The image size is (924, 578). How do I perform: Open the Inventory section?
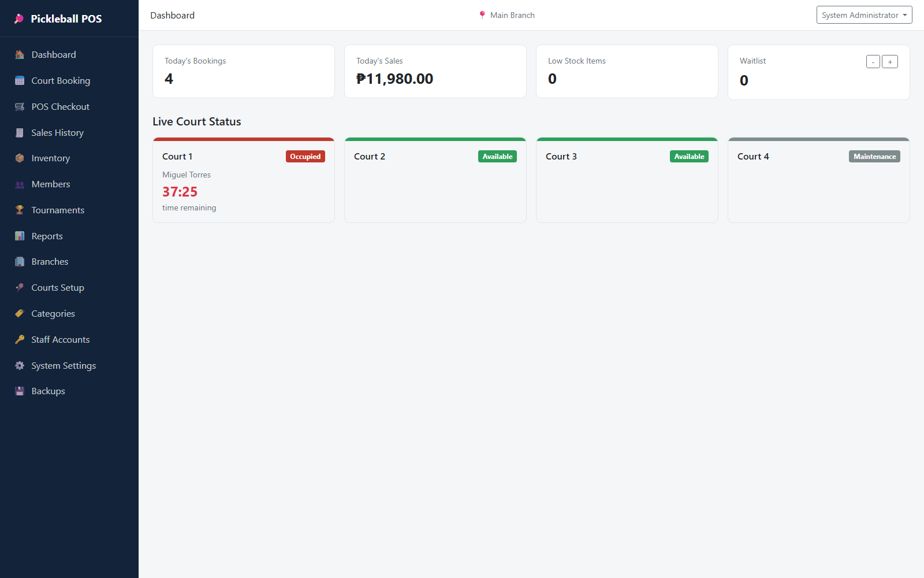(x=69, y=158)
